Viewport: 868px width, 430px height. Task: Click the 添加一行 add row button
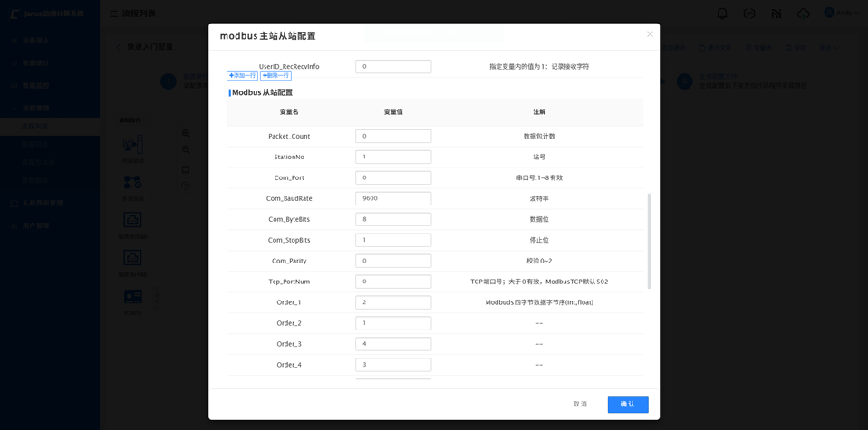242,76
